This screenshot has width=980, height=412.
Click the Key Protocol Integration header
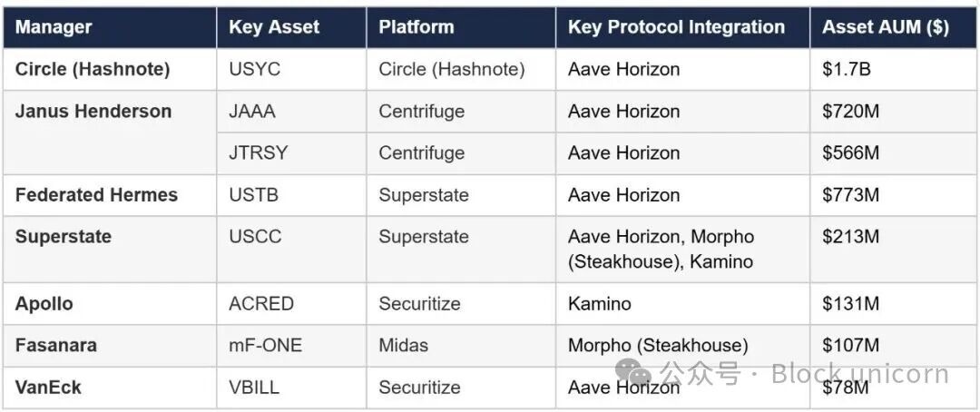coord(676,27)
